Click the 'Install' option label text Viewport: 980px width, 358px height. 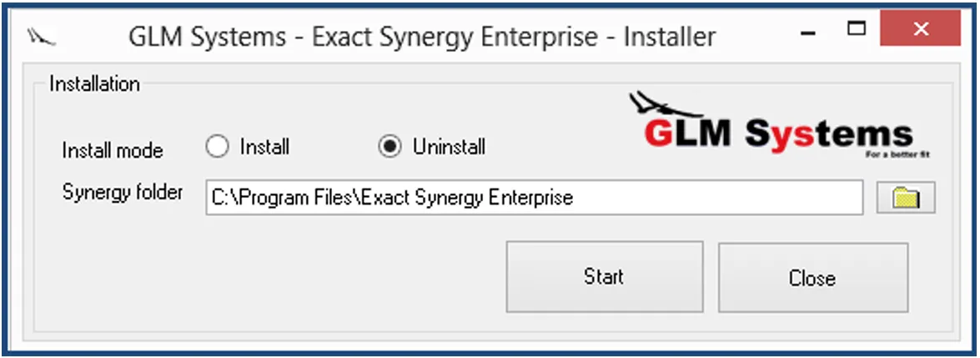pyautogui.click(x=264, y=148)
